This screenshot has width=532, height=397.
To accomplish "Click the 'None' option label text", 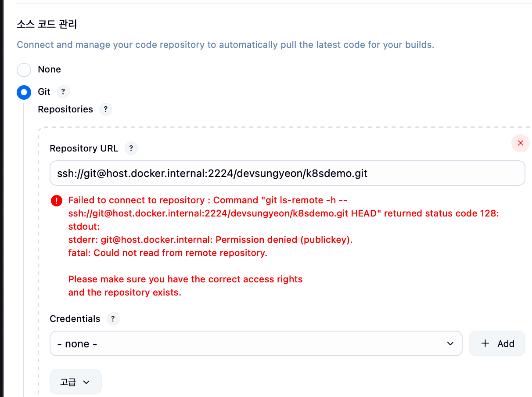I will pyautogui.click(x=49, y=69).
